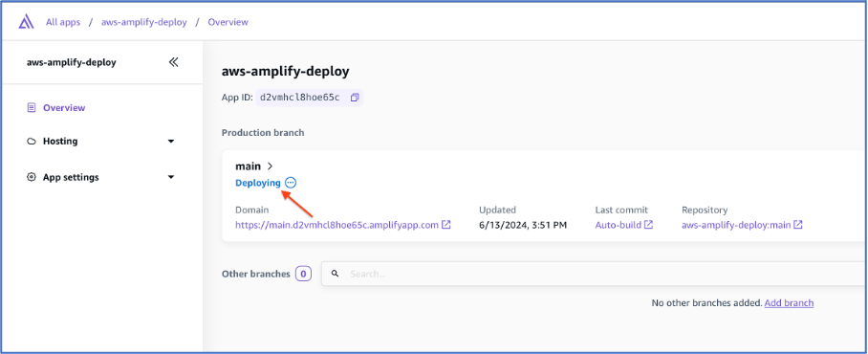Click the App ID value d2vmhcl8hoe65c
The height and width of the screenshot is (354, 868).
point(300,98)
